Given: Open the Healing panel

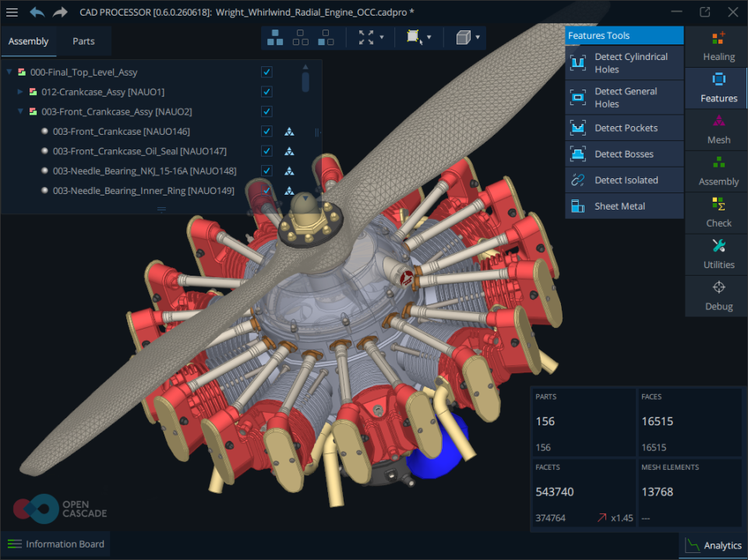Looking at the screenshot, I should (x=718, y=47).
